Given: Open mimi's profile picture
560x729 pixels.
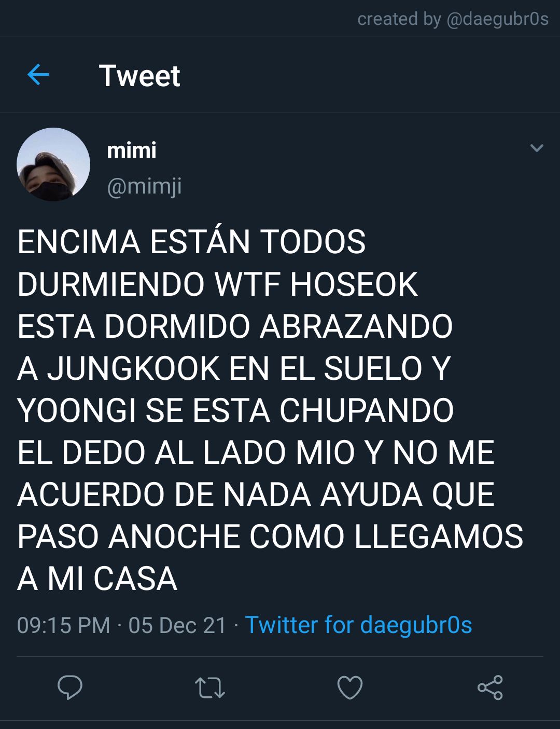Looking at the screenshot, I should click(x=53, y=164).
